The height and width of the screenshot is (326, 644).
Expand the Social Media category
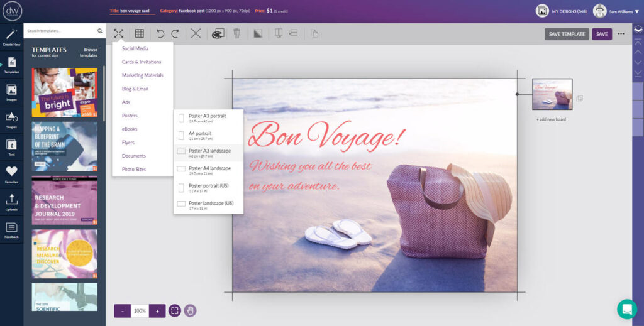point(135,48)
